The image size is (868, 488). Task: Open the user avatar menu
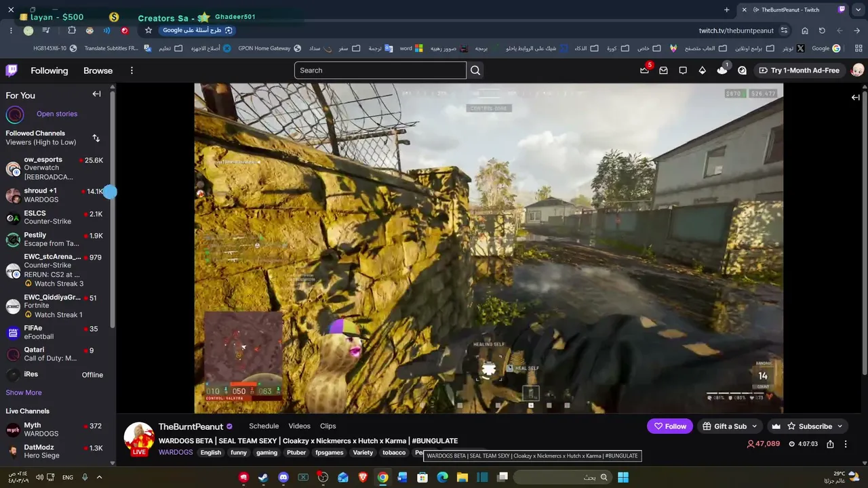tap(857, 70)
